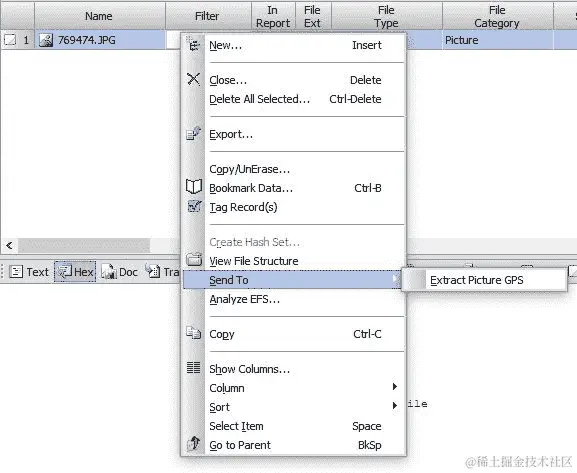Click the Copy pages icon
This screenshot has height=473, width=577.
(193, 333)
